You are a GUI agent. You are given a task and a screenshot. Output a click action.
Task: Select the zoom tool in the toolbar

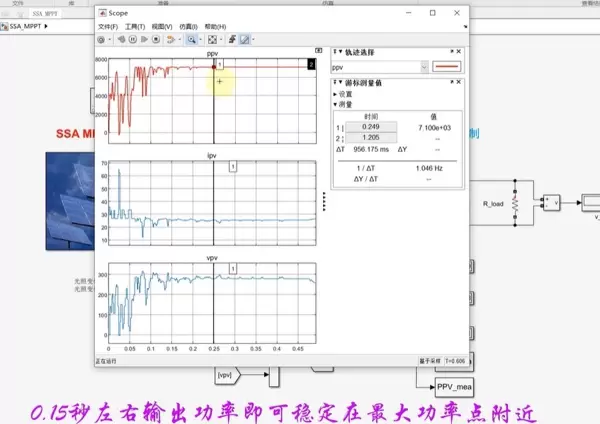[190, 39]
